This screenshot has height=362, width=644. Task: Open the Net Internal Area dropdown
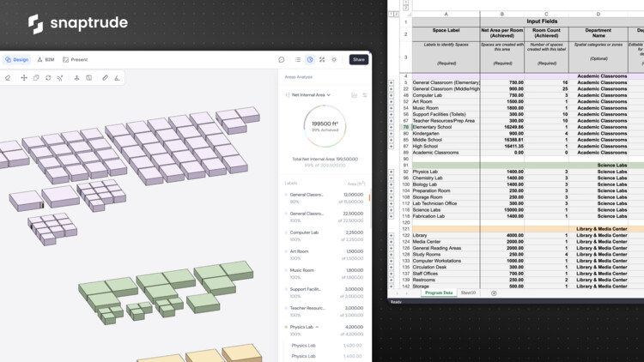(310, 95)
